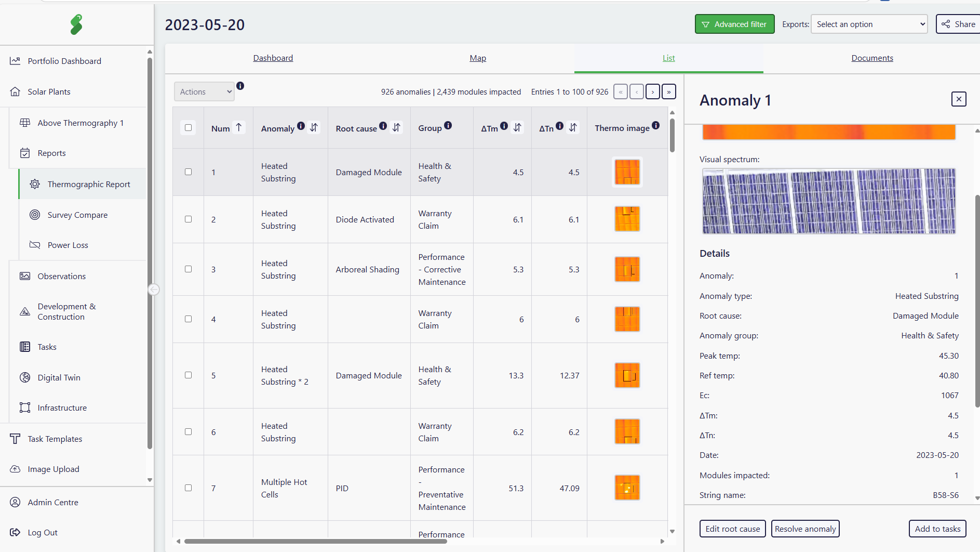Sort the table by ΔTm column
This screenshot has height=552, width=980.
tap(517, 127)
